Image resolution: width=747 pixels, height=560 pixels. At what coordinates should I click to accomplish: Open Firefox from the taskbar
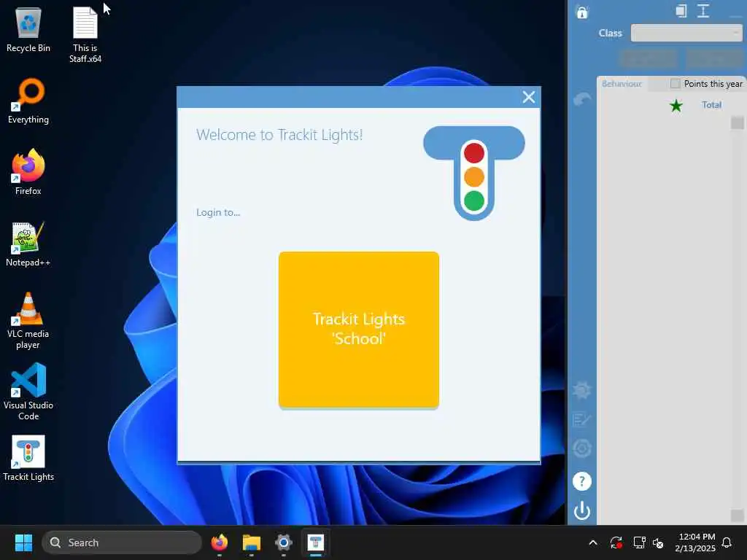219,542
